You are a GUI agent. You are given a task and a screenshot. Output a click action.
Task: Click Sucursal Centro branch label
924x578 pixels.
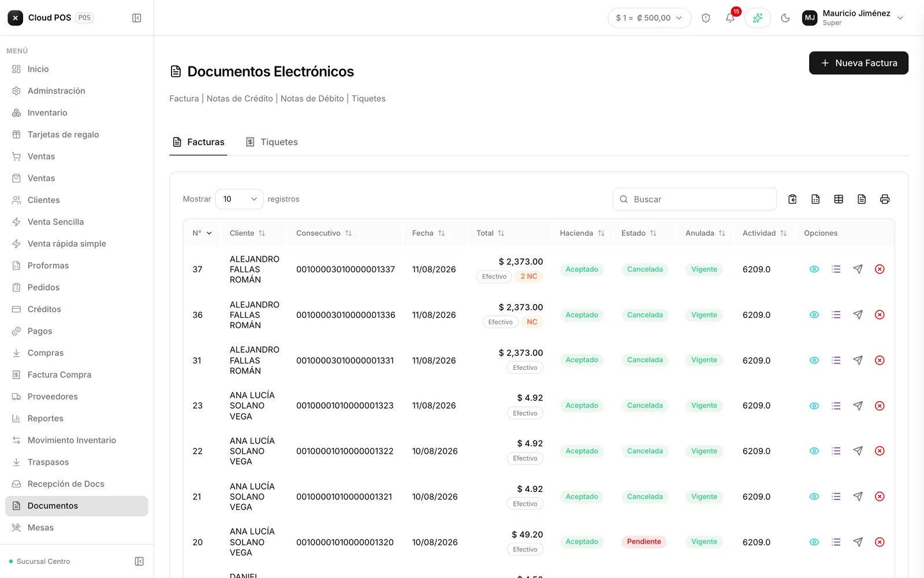(43, 562)
